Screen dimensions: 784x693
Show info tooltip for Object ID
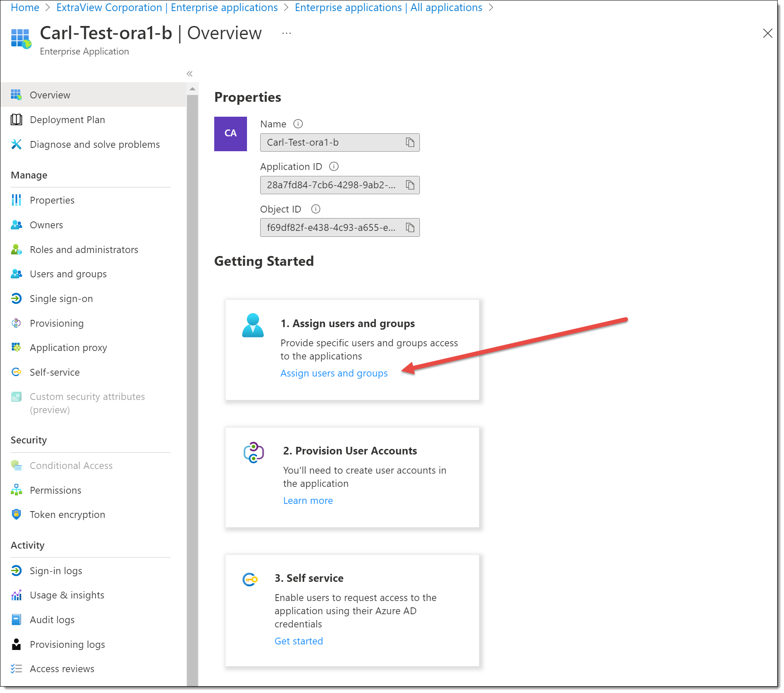[x=316, y=209]
